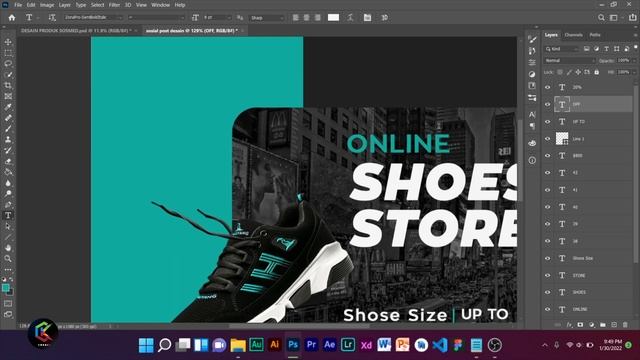Hide the 20% text layer

coord(548,87)
